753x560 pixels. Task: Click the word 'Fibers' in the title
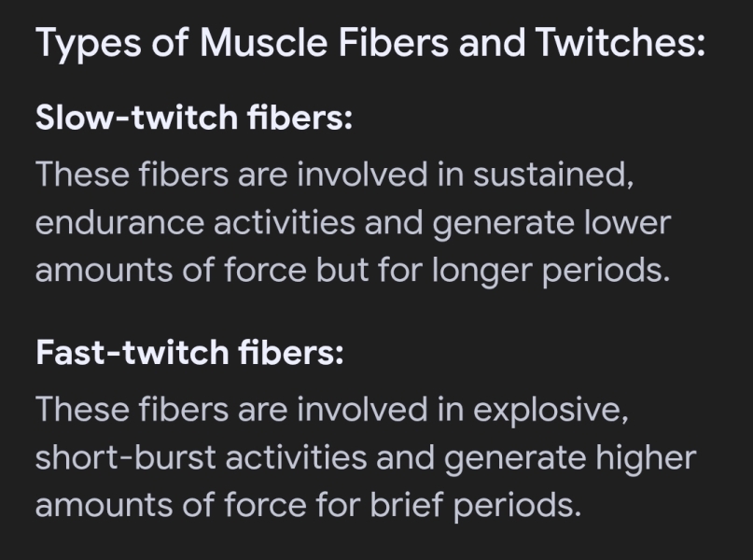click(x=394, y=42)
